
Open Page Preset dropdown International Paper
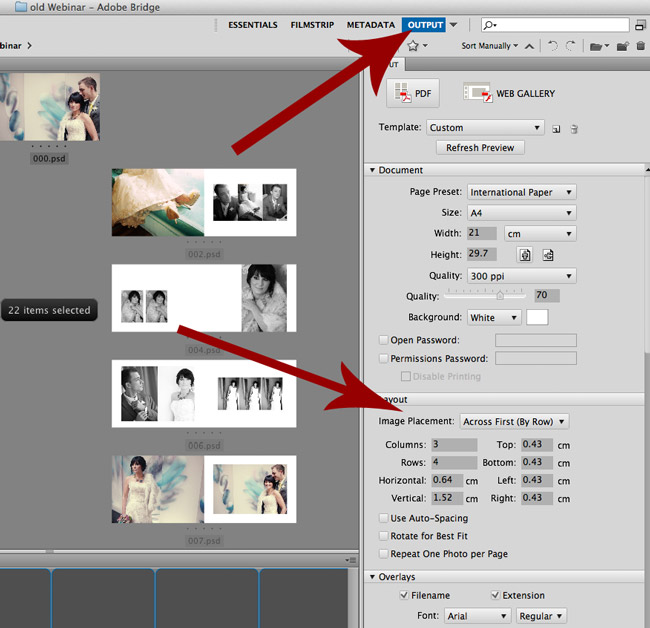point(521,192)
